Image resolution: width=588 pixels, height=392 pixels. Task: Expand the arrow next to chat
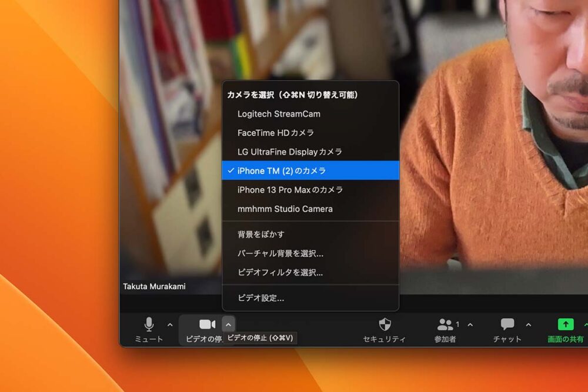coord(528,324)
